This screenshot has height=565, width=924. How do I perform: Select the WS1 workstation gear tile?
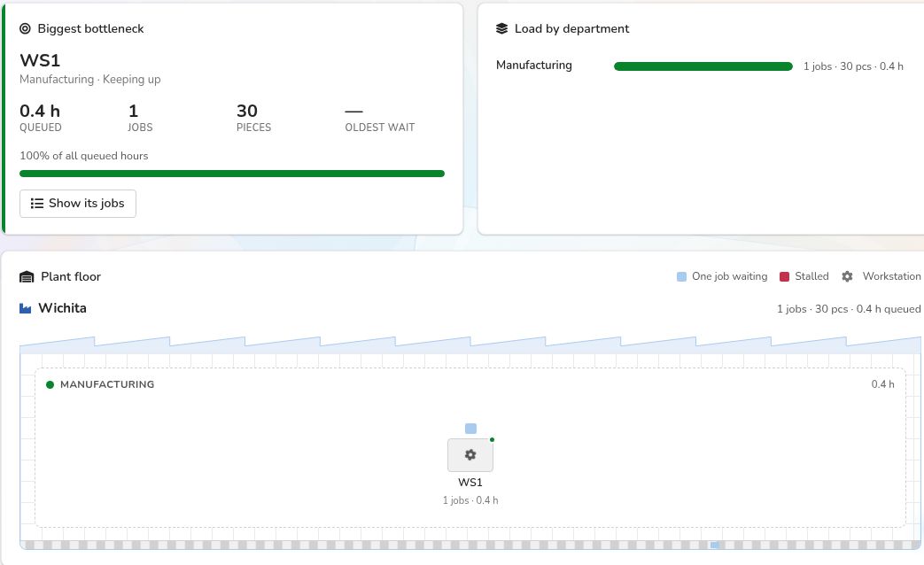(x=470, y=455)
